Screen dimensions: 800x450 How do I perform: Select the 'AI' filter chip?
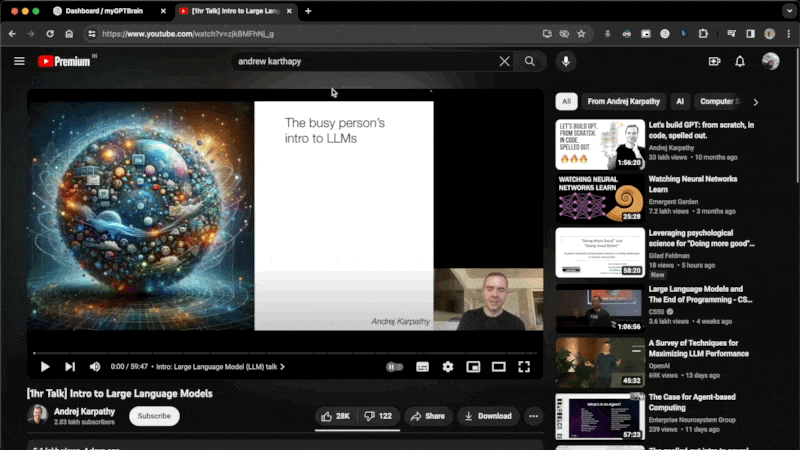click(680, 102)
